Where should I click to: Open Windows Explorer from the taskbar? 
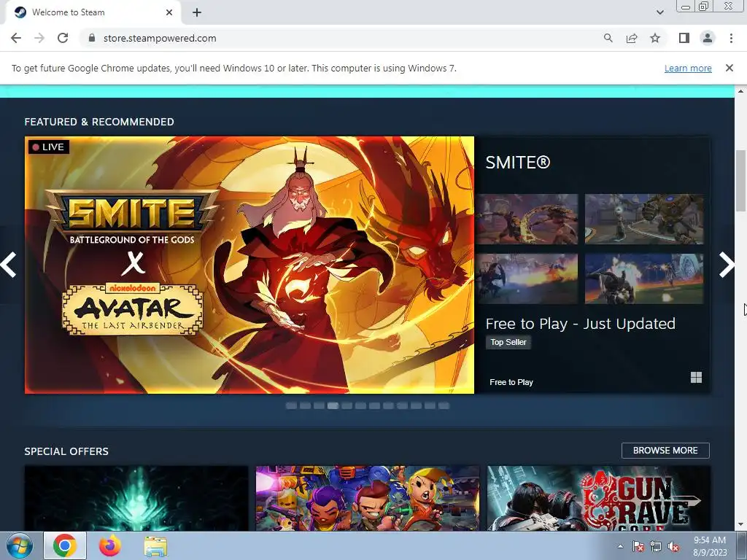(x=156, y=545)
